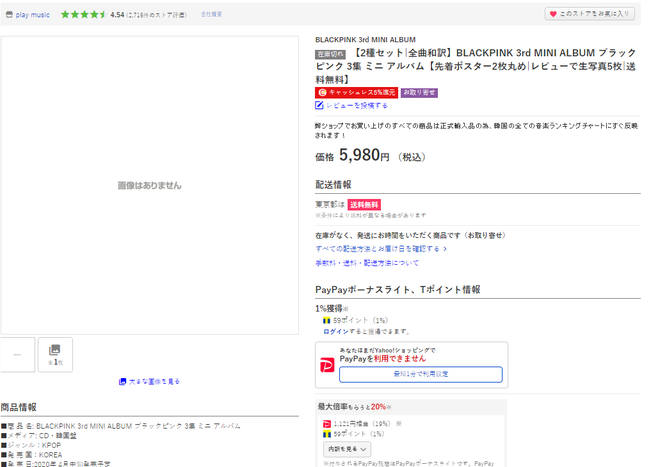Viewport: 660px width, 467px height.
Task: Click the ログイン link to earn points
Action: pyautogui.click(x=336, y=331)
